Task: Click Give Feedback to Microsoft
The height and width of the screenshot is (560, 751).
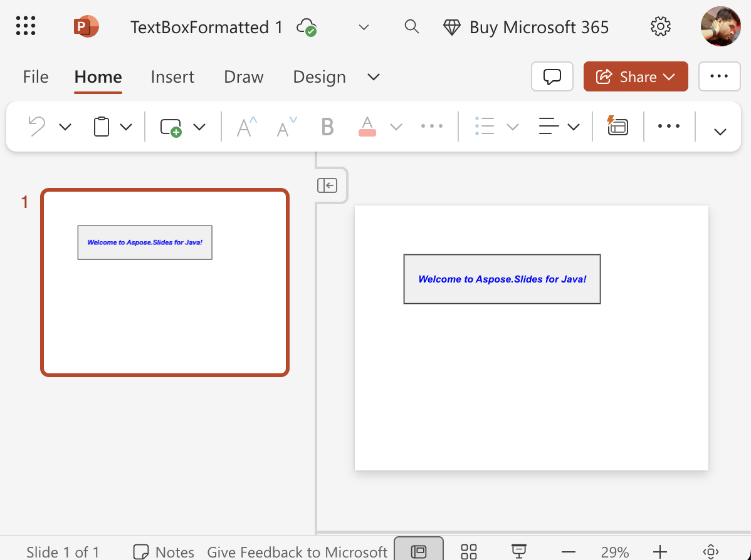Action: 297,551
